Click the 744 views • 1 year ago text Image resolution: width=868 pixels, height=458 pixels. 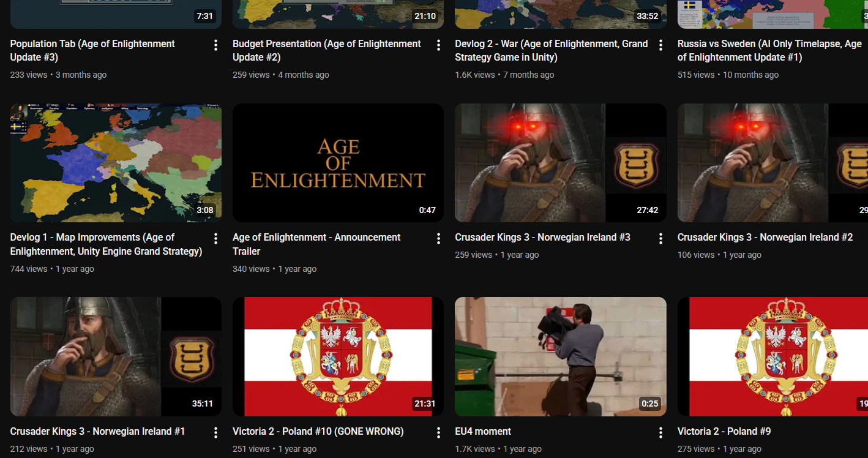pos(52,269)
